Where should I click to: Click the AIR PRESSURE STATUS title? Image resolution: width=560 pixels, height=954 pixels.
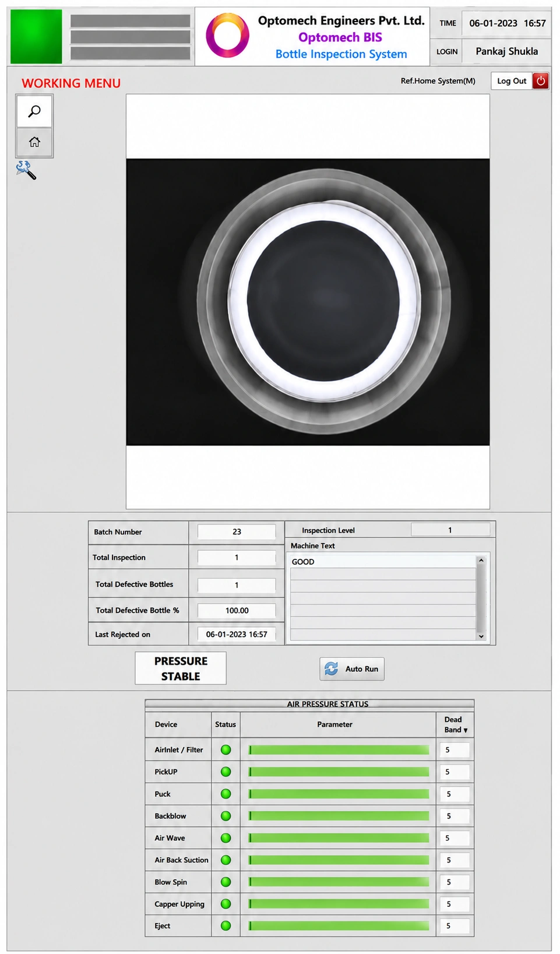click(x=327, y=704)
